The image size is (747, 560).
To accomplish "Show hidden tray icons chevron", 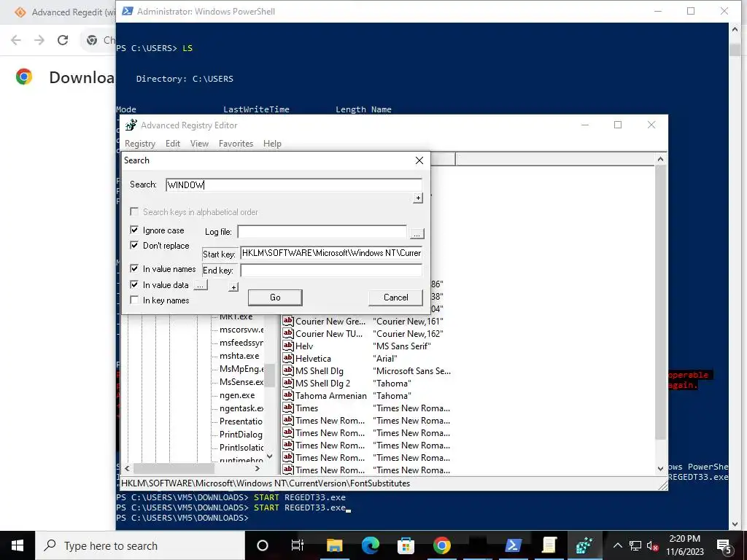I will click(x=617, y=545).
